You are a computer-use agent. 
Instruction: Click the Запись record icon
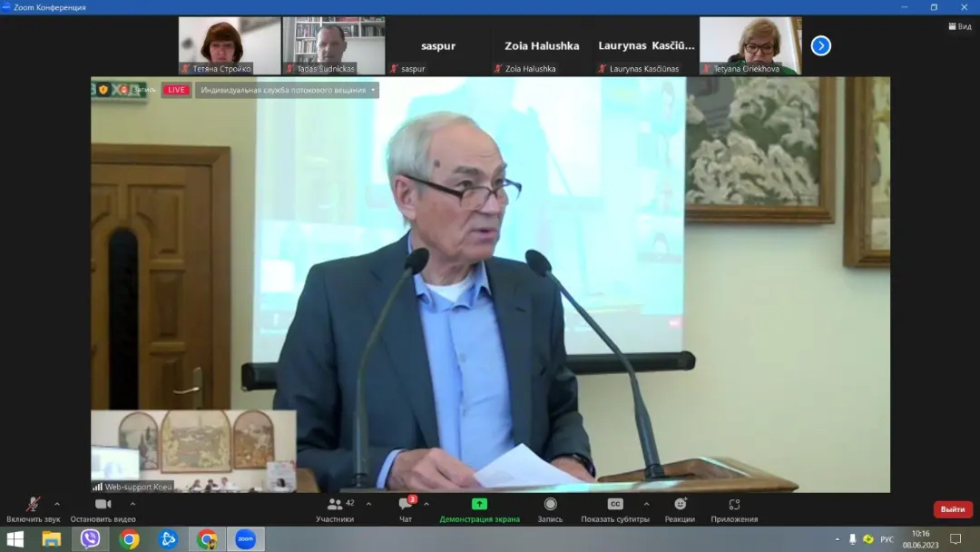click(x=550, y=505)
